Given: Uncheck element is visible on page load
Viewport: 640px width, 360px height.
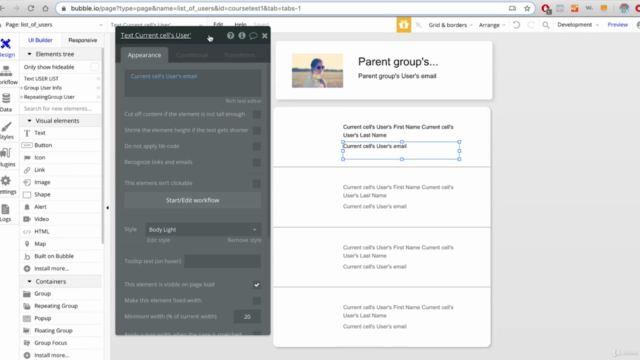Looking at the screenshot, I should point(257,284).
